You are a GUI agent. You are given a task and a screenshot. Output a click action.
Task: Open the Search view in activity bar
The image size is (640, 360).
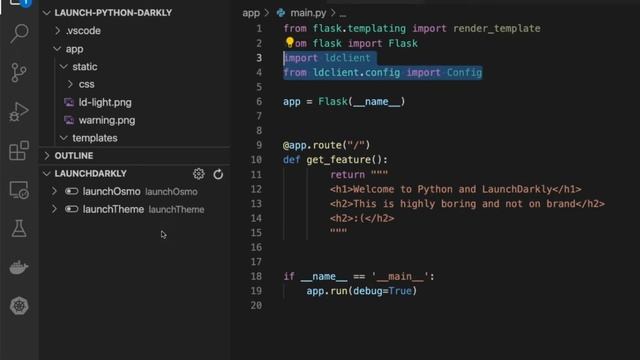pos(19,33)
